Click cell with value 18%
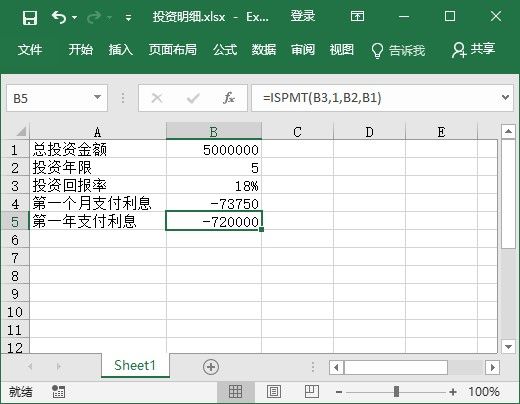Screen dimensions: 520x404 (214, 185)
